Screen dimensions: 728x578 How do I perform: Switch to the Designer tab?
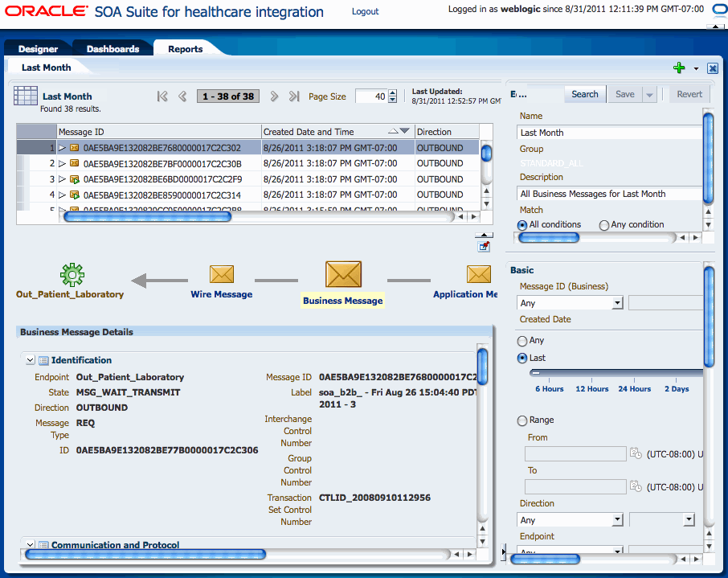coord(38,49)
